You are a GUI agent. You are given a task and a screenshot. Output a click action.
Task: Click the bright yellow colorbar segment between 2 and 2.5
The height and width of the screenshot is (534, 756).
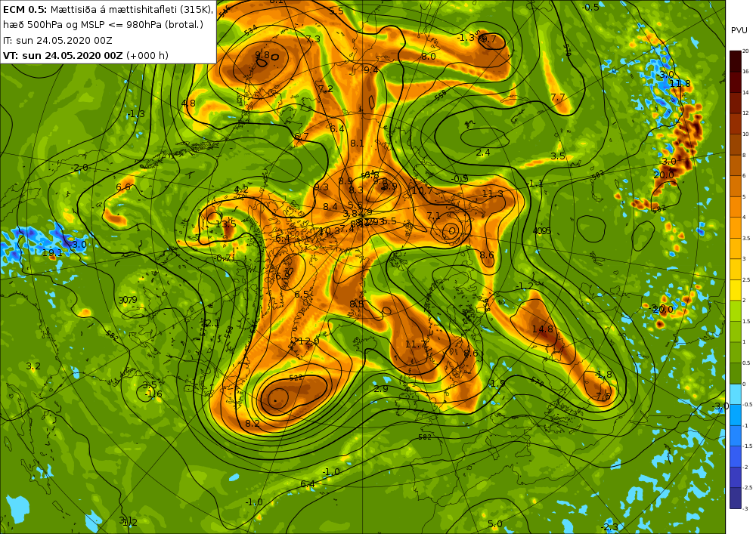pos(736,290)
